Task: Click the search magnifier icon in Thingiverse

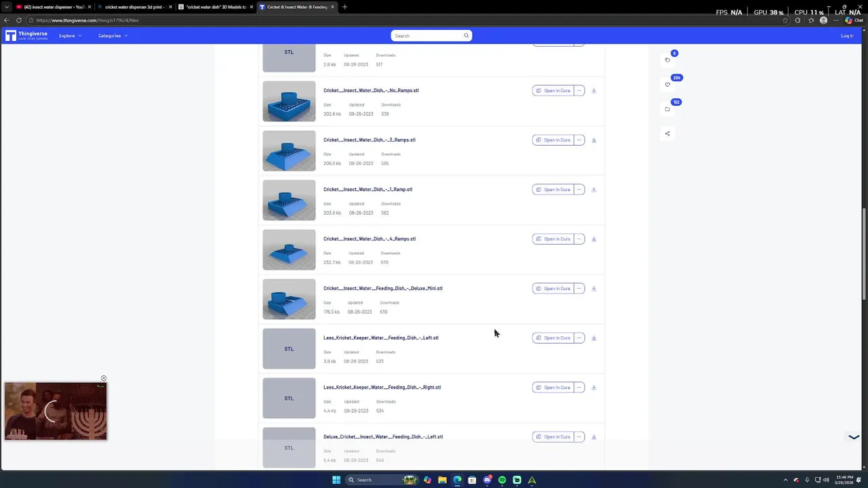Action: click(466, 35)
